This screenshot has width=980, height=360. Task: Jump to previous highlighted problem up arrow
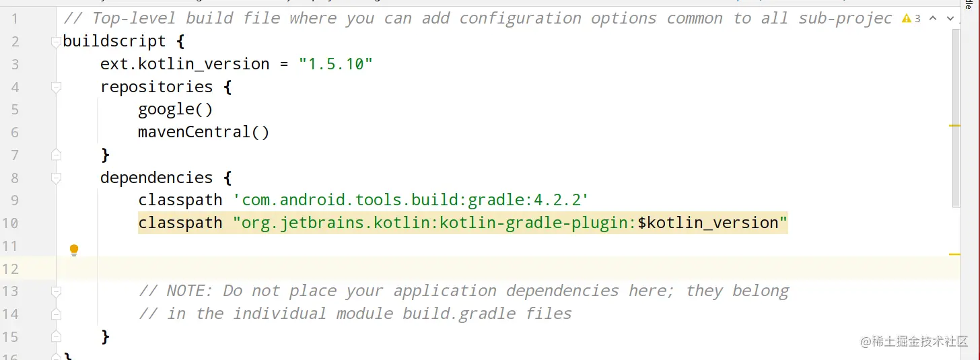click(933, 19)
